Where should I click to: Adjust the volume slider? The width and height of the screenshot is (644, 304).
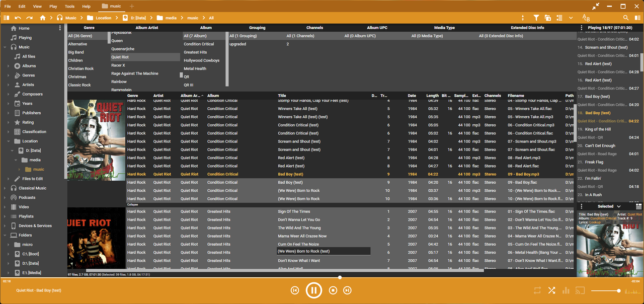click(x=605, y=291)
